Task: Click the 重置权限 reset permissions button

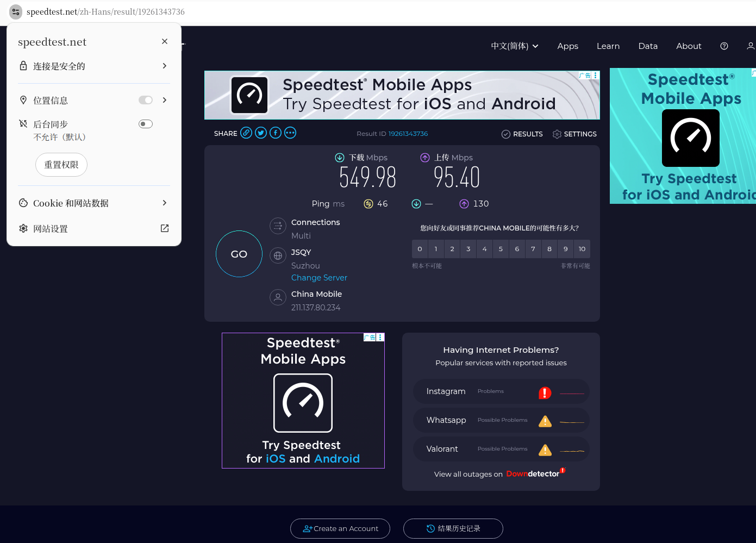Action: (61, 165)
